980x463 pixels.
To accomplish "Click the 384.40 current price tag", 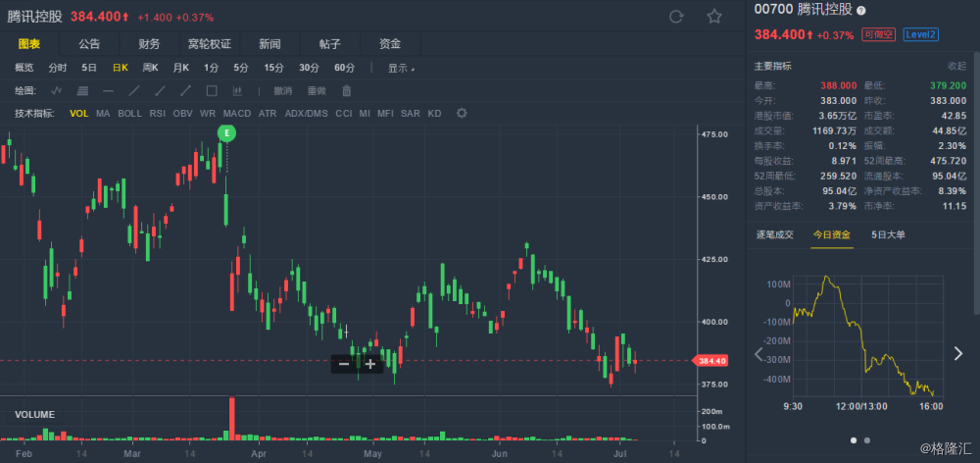I will [710, 360].
